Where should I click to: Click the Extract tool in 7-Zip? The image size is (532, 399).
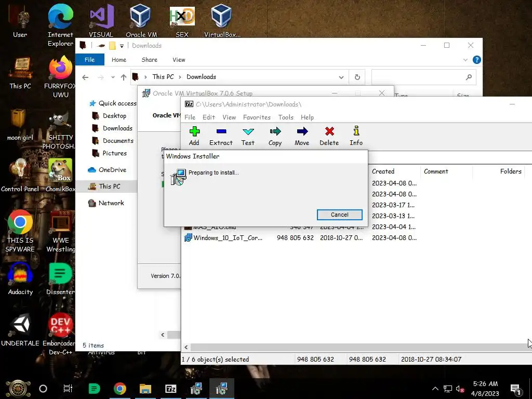(221, 136)
